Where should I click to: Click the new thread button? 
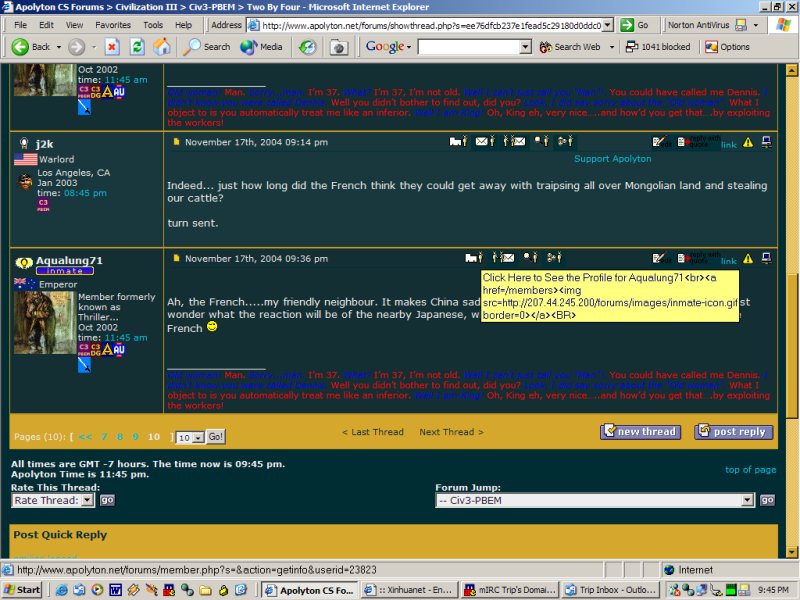point(640,432)
